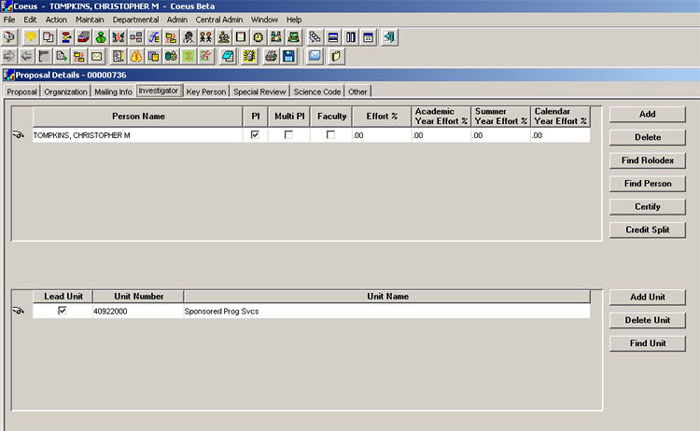Click the two-people figures toolbar icon
The width and height of the screenshot is (700, 431).
point(206,37)
